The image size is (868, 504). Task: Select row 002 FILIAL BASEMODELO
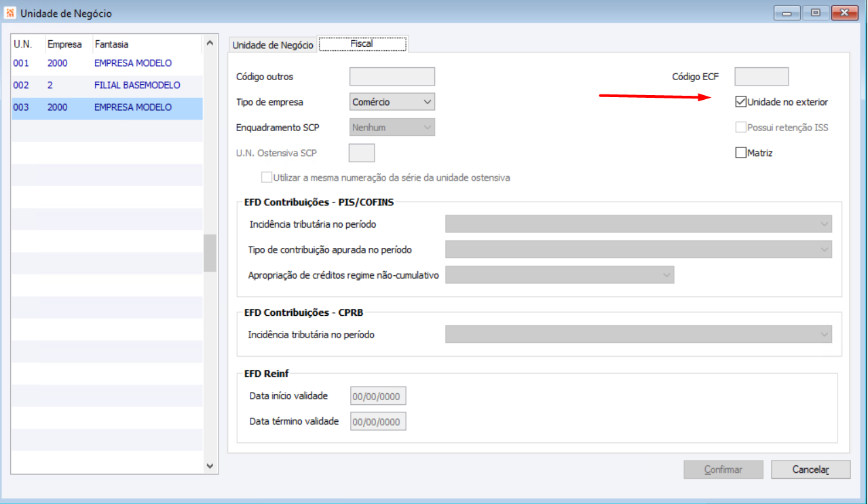click(x=107, y=85)
